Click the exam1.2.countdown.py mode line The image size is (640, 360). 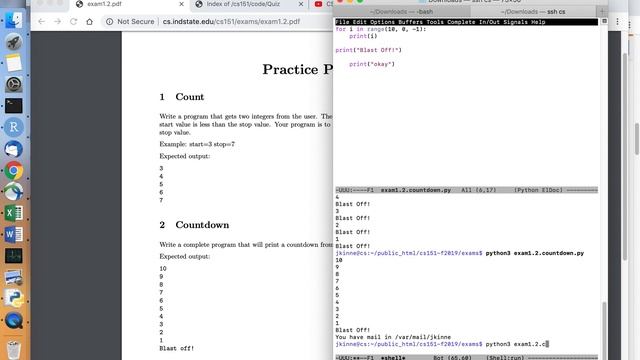(467, 190)
